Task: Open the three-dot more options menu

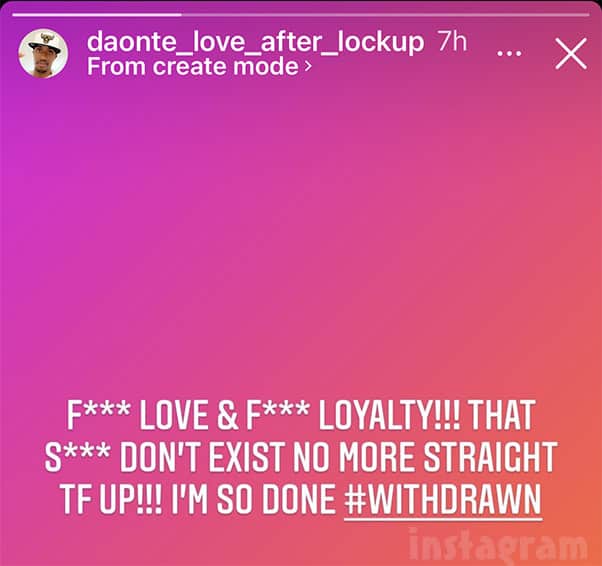Action: point(509,54)
